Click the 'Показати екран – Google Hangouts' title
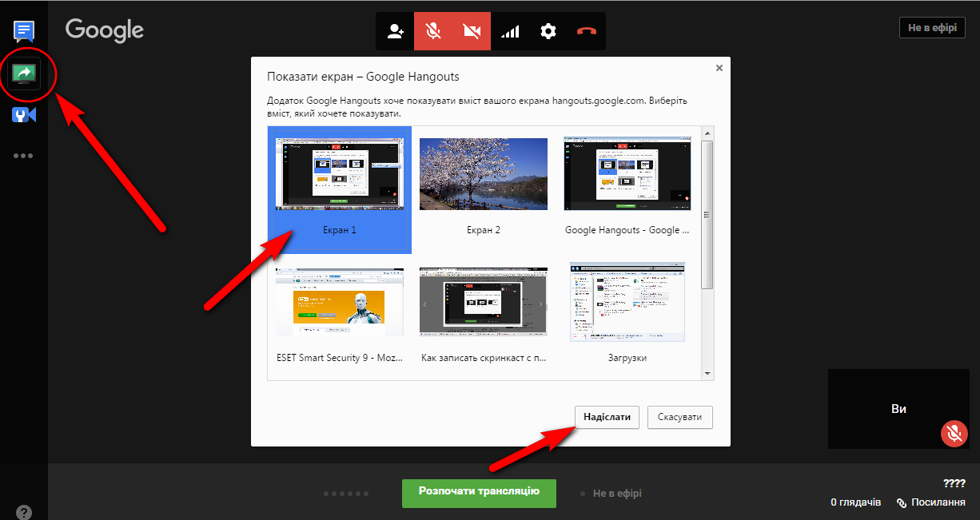The width and height of the screenshot is (980, 520). coord(363,77)
